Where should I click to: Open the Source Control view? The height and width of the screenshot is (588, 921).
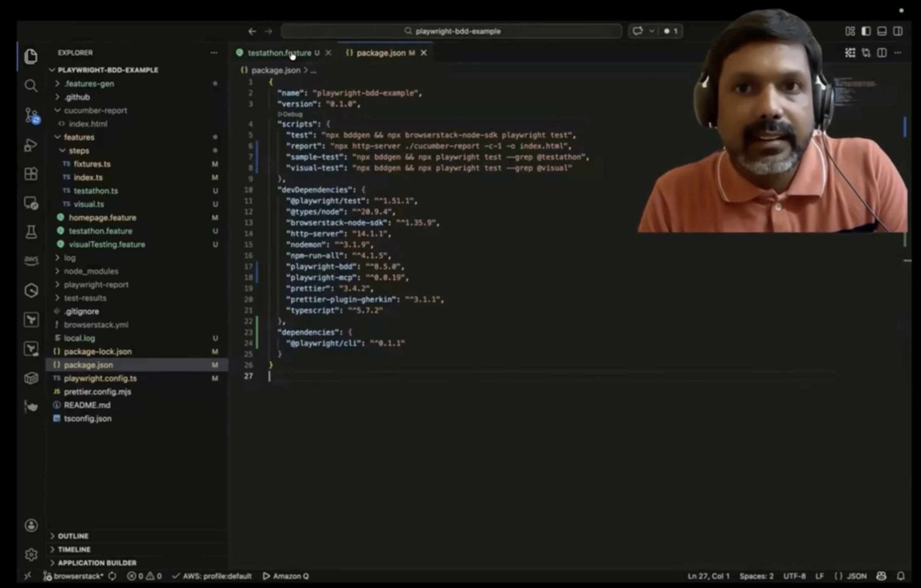[32, 115]
